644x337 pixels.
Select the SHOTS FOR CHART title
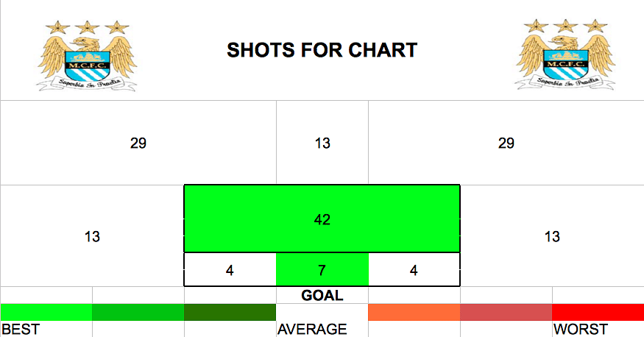coord(322,50)
